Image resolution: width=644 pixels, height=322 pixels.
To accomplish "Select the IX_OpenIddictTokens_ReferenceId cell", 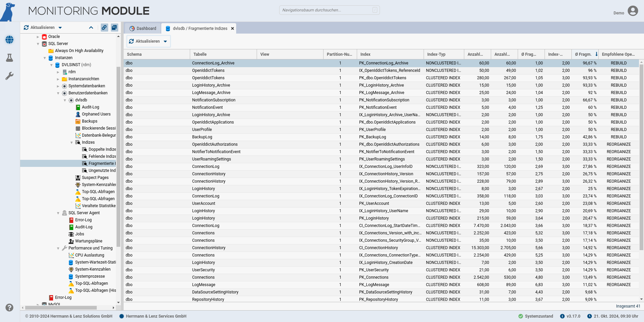I will pyautogui.click(x=390, y=71).
